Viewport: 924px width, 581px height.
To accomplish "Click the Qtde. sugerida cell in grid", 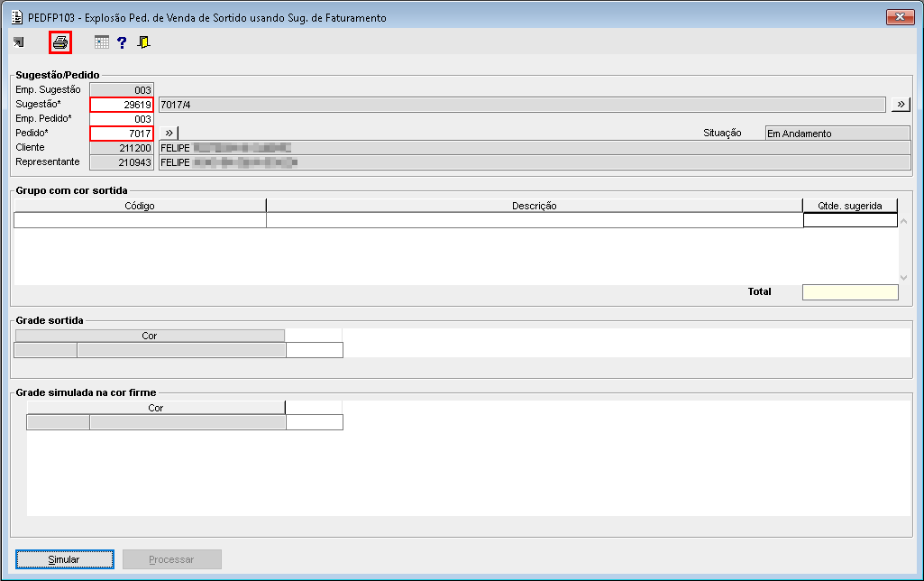I will 849,220.
